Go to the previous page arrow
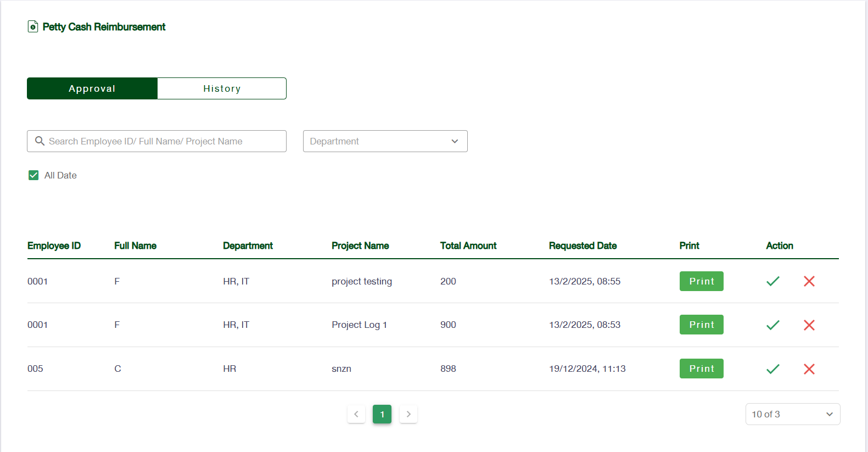 (x=356, y=414)
